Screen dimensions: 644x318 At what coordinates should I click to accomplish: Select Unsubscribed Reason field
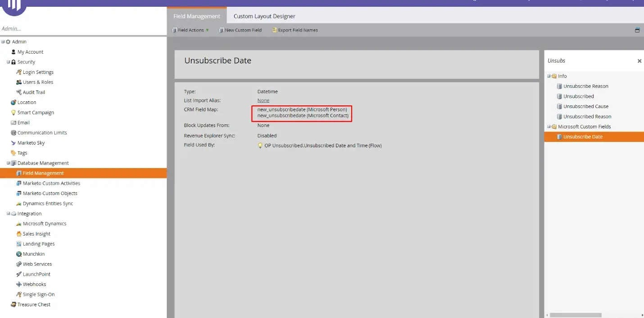[x=587, y=117]
